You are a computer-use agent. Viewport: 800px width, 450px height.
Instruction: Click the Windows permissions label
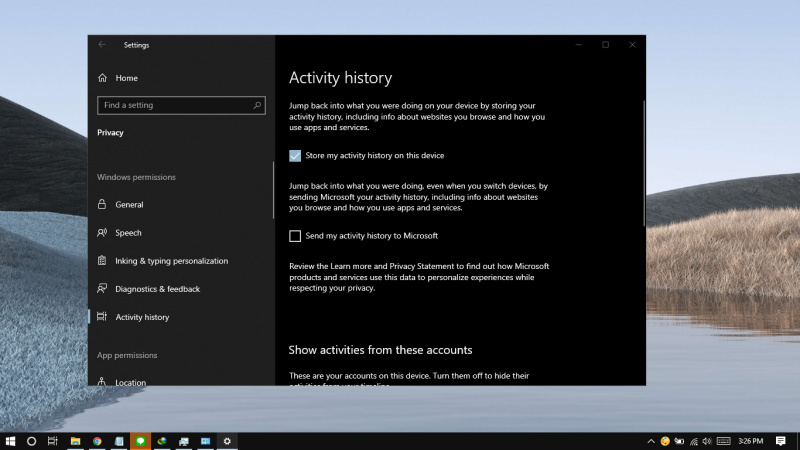[136, 177]
